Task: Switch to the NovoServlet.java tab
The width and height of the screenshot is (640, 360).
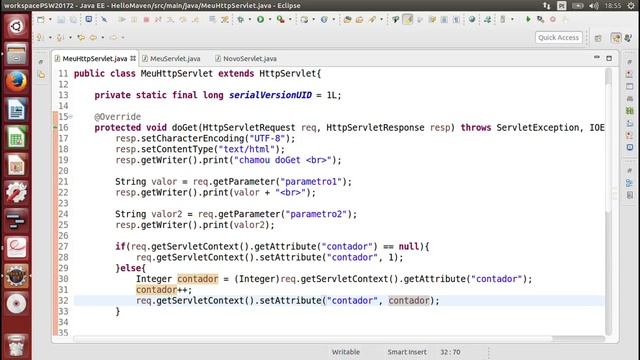Action: point(246,59)
